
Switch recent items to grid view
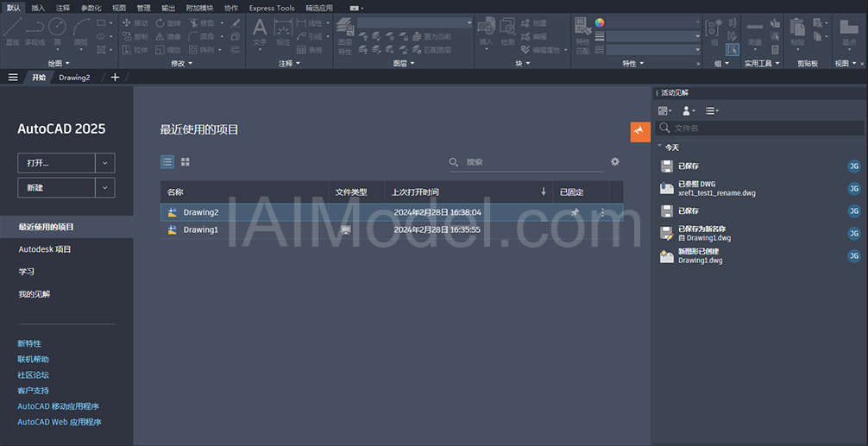point(186,161)
